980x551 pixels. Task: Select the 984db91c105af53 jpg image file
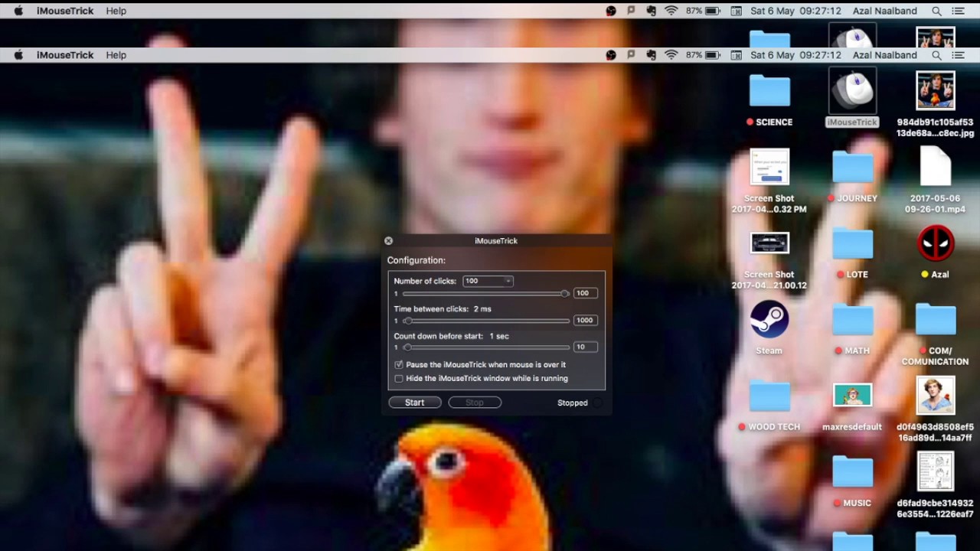[x=936, y=92]
